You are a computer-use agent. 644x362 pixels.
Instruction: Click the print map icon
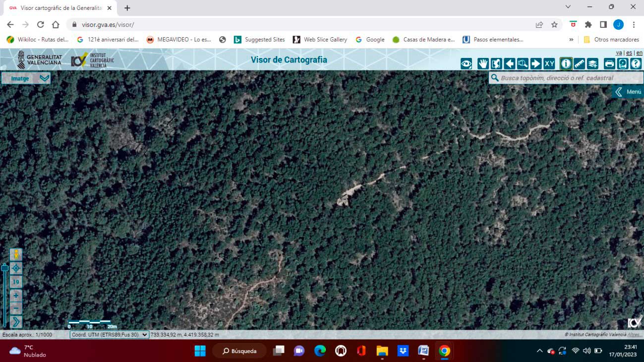click(x=609, y=63)
